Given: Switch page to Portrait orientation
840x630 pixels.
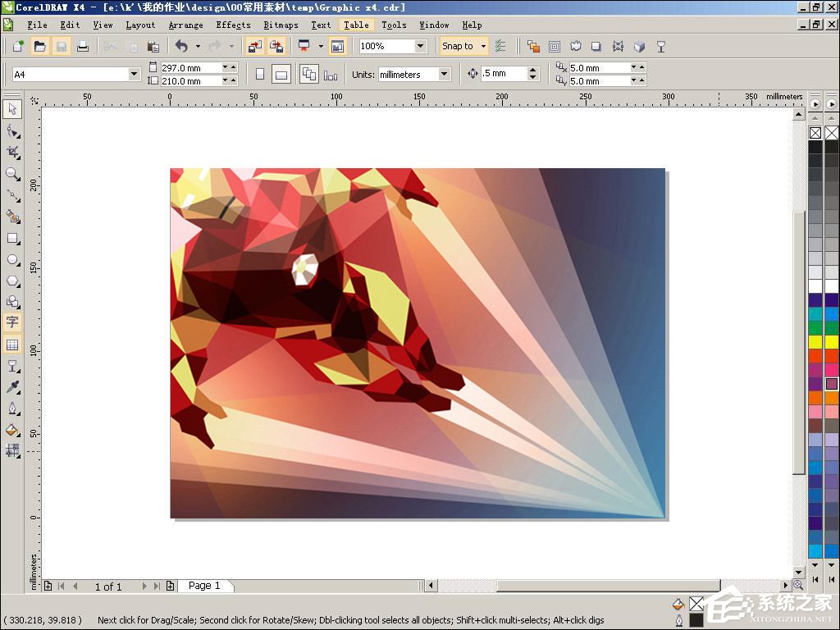Looking at the screenshot, I should 260,74.
